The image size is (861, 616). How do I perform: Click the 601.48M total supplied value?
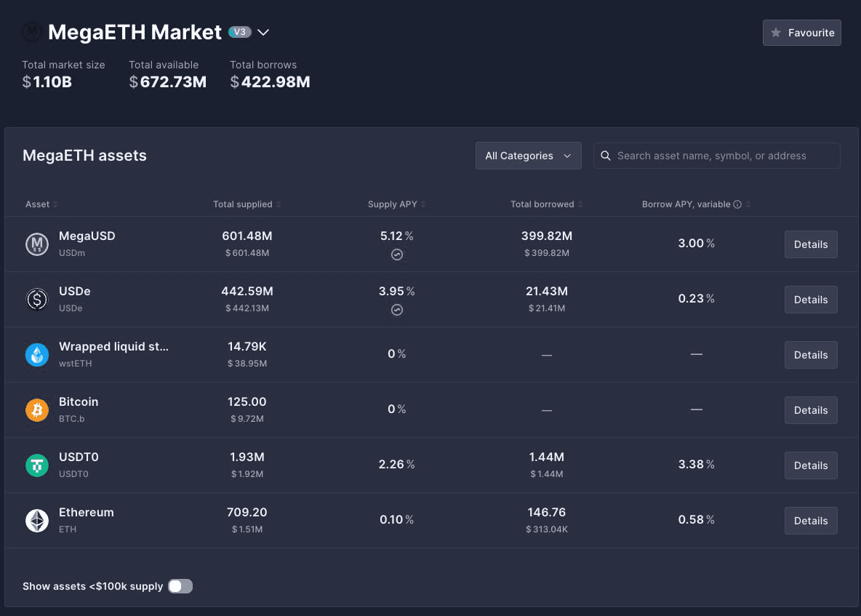click(247, 236)
